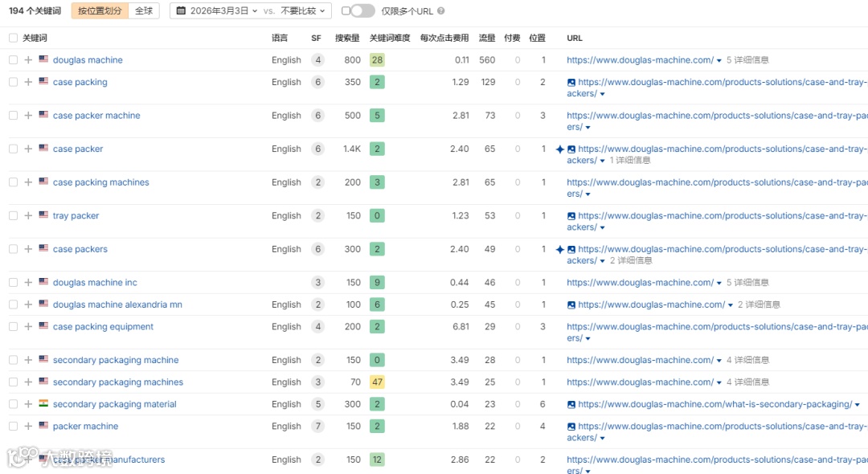Click the image SERP icon in case packing row
Screen dimensions: 868x474
[x=571, y=83]
